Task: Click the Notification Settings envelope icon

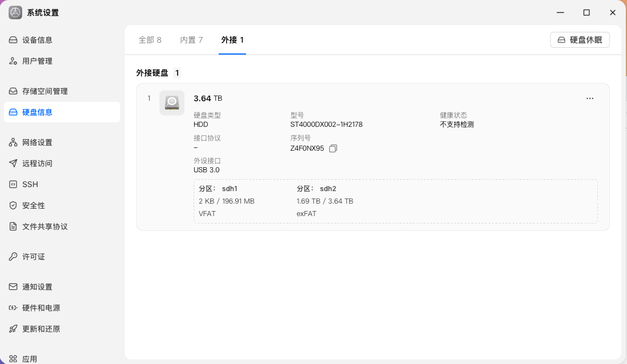Action: pyautogui.click(x=13, y=287)
